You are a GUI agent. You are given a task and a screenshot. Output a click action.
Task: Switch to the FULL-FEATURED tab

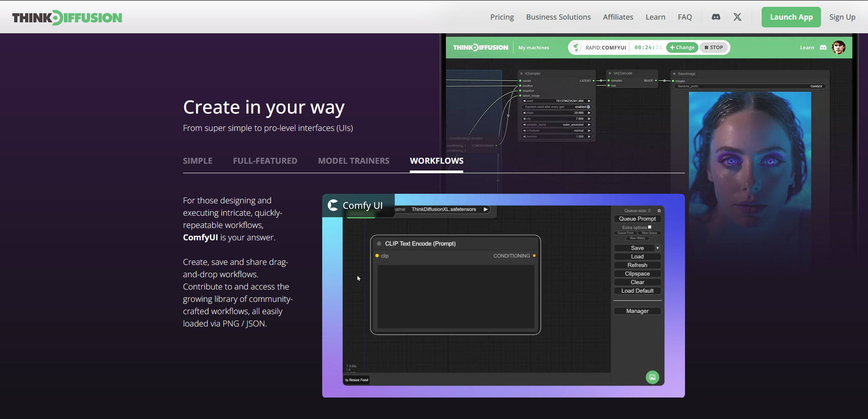pos(265,160)
